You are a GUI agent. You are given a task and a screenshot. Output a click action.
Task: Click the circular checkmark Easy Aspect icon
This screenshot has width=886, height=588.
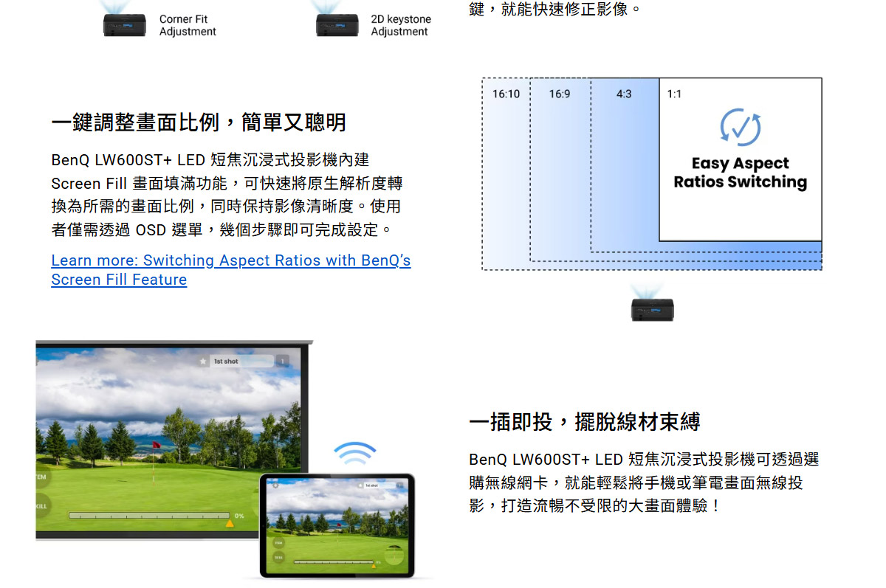pos(740,127)
